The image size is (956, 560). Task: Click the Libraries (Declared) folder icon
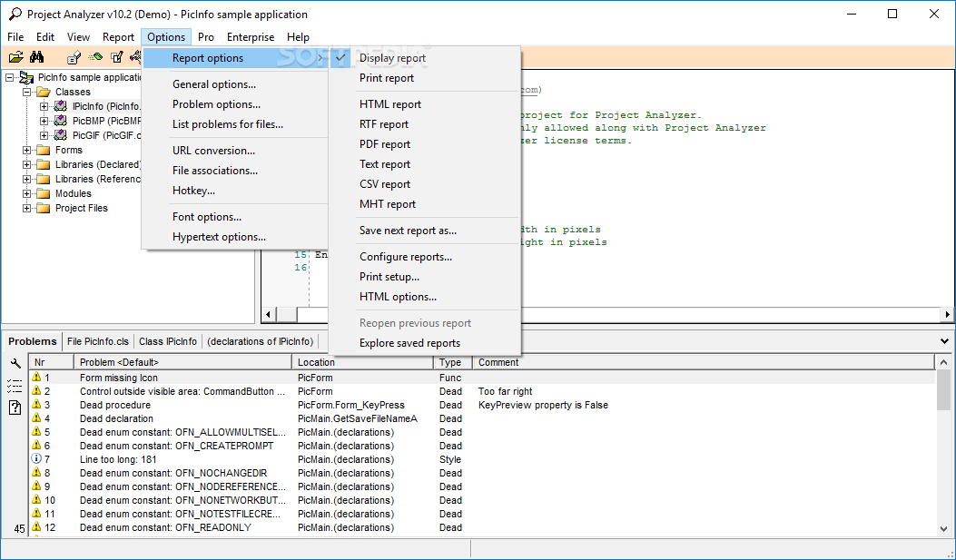pos(43,164)
